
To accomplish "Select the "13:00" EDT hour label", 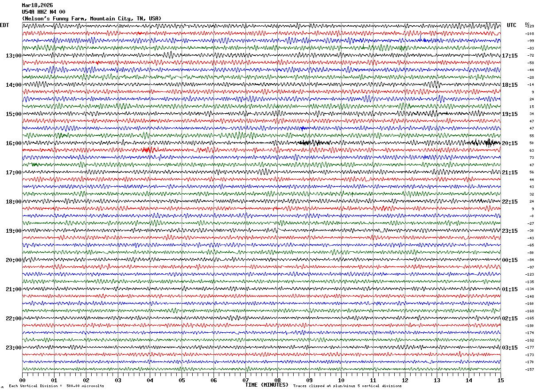I will click(14, 56).
